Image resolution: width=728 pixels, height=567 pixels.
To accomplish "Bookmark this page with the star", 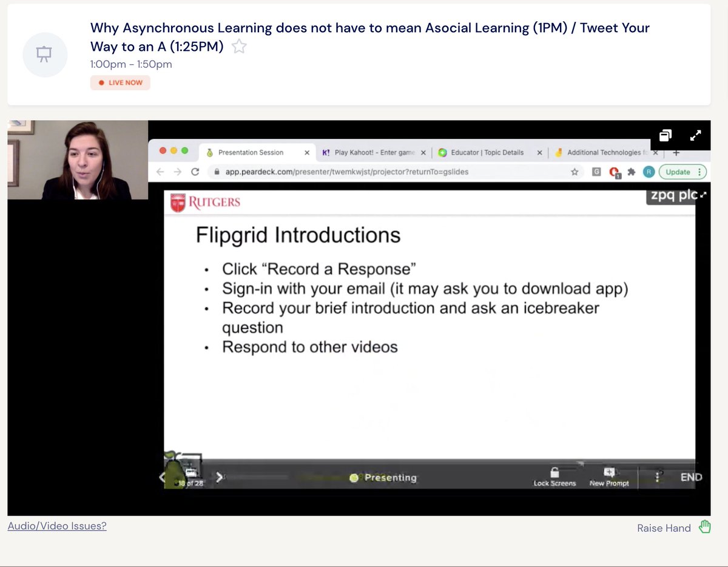I will coord(575,172).
